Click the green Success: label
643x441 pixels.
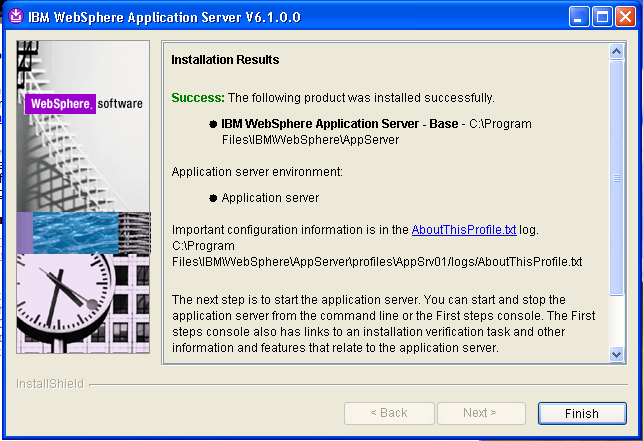click(x=198, y=98)
